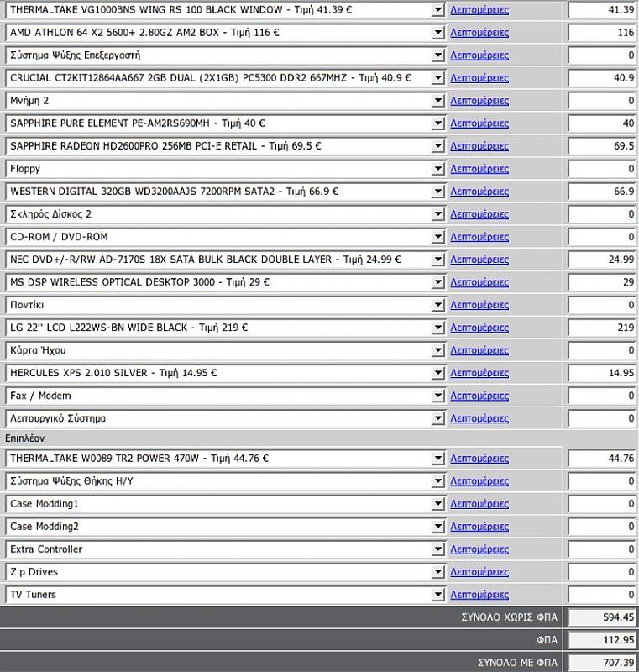Open the CRUCIAL 2GB memory dropdown

click(x=225, y=78)
